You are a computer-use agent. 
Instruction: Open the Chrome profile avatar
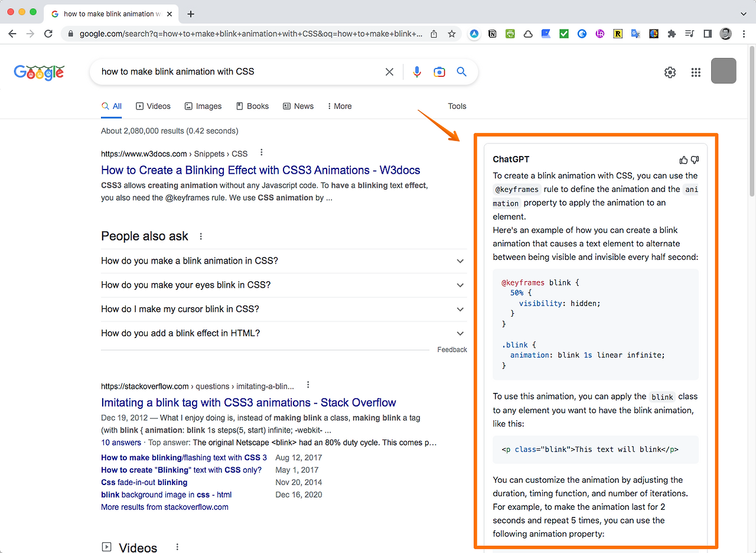tap(726, 34)
